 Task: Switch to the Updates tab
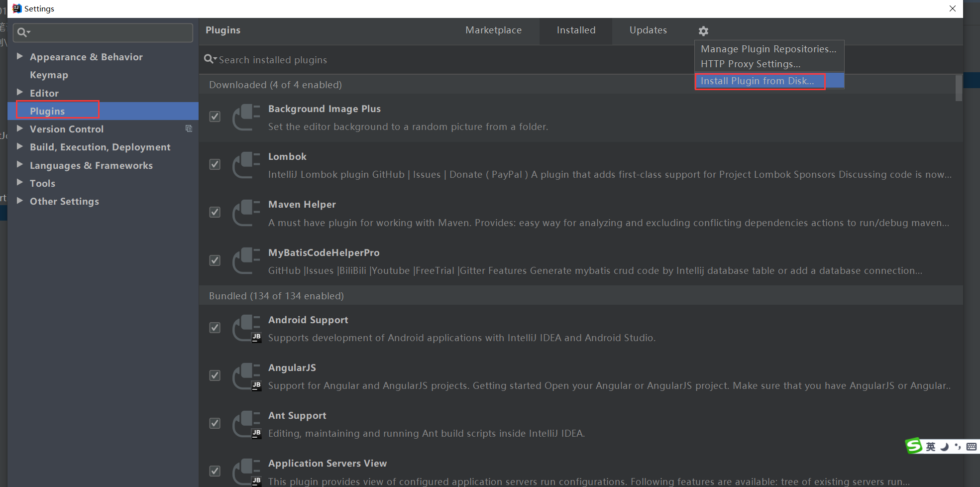(x=648, y=30)
